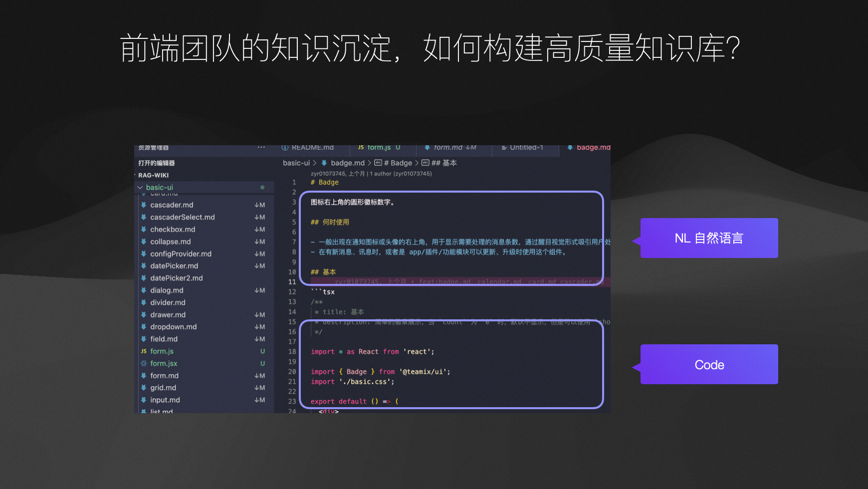Open drawer.md in the file tree

point(168,315)
